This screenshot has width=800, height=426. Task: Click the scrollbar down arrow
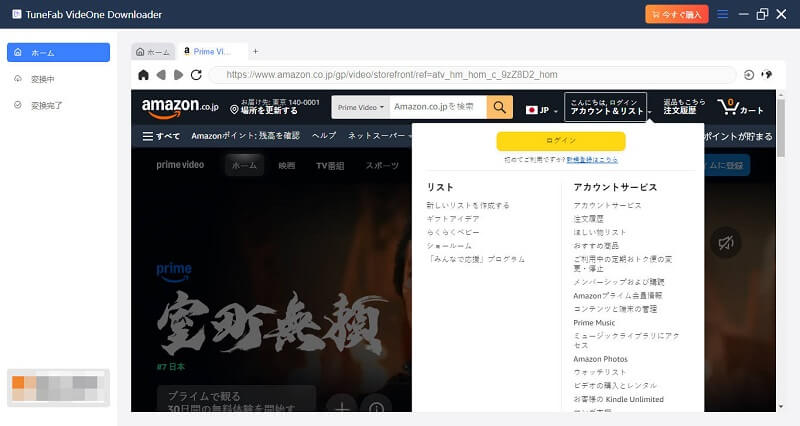click(781, 407)
